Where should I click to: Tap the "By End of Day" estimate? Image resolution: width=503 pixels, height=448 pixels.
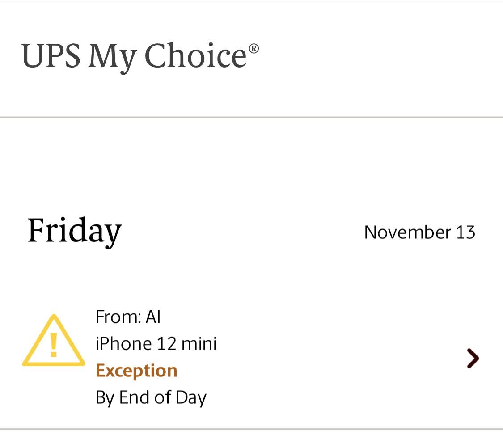tap(151, 397)
